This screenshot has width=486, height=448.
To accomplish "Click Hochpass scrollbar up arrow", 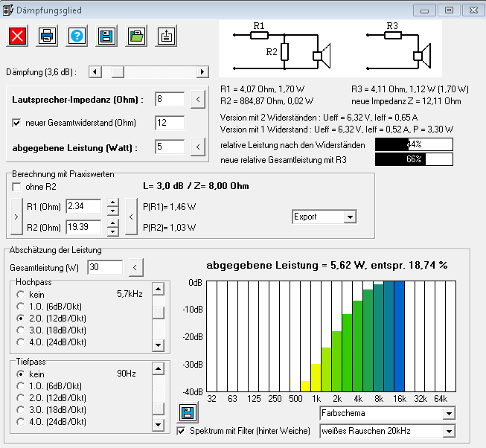I will pyautogui.click(x=159, y=289).
